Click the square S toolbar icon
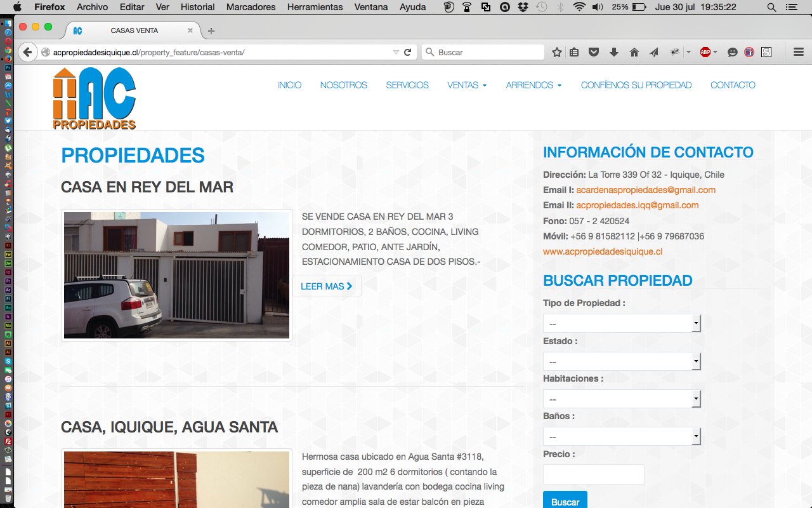Viewport: 812px width, 508px height. click(x=766, y=52)
